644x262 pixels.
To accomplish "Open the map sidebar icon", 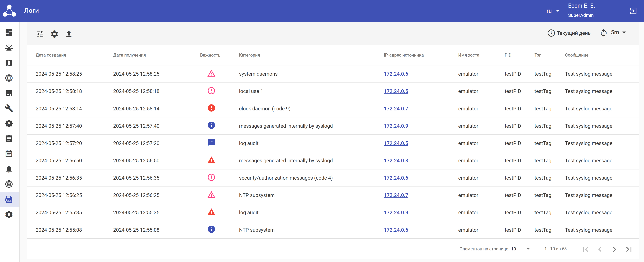I will click(9, 63).
